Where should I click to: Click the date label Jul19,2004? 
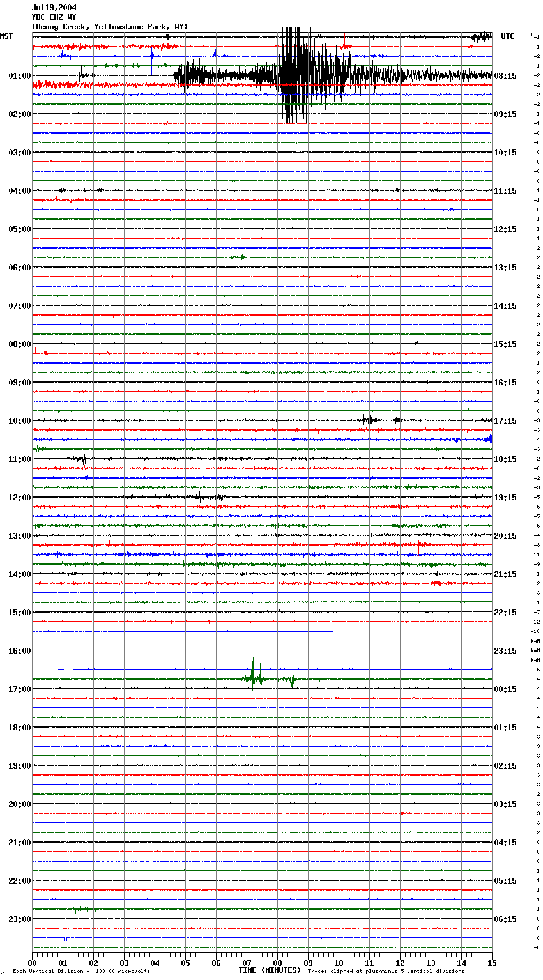coord(54,8)
